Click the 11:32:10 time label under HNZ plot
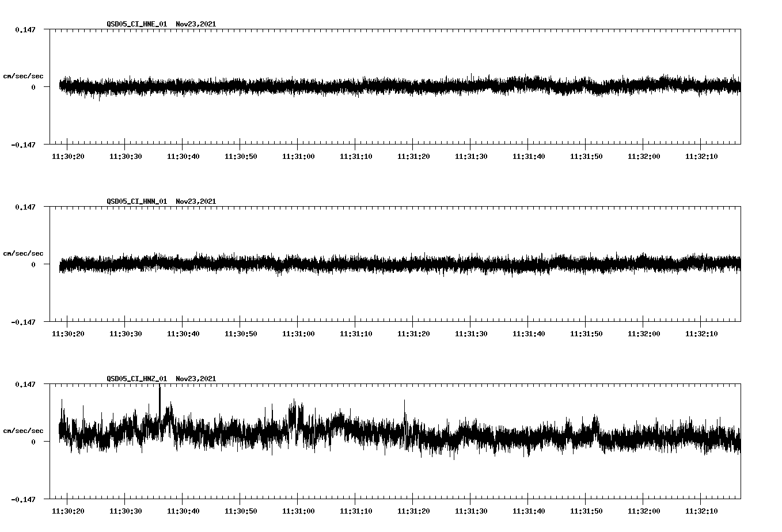This screenshot has width=782, height=532. tap(701, 511)
